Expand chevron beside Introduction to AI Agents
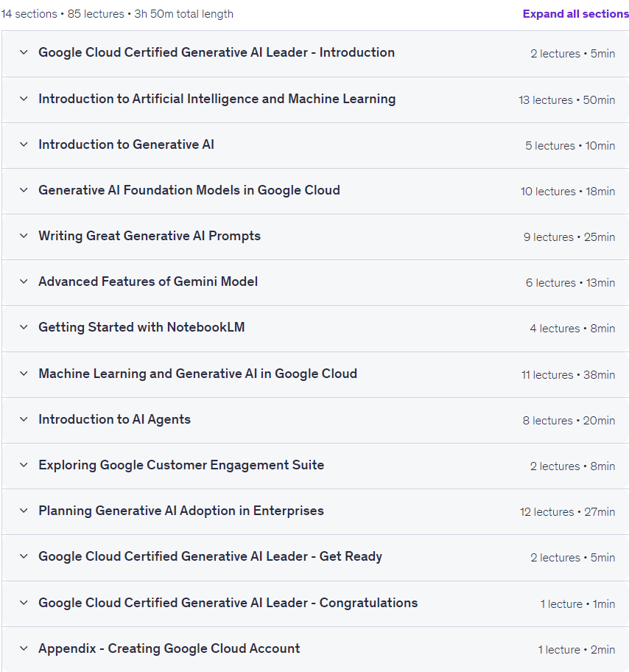The height and width of the screenshot is (672, 629). [x=24, y=419]
